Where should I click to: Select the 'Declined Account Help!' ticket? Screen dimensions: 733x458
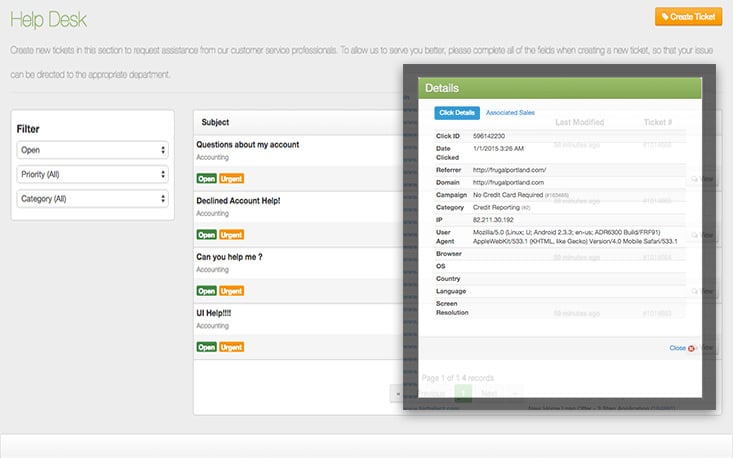pos(238,201)
